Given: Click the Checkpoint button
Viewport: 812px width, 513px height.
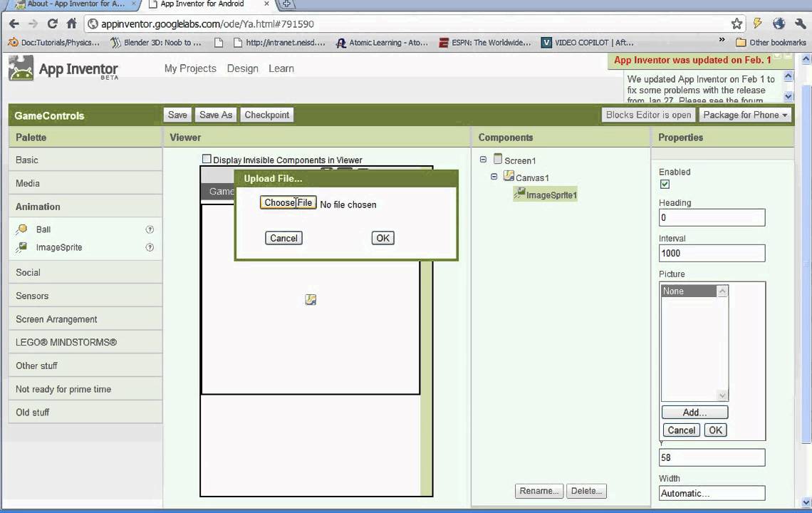Looking at the screenshot, I should pos(266,115).
